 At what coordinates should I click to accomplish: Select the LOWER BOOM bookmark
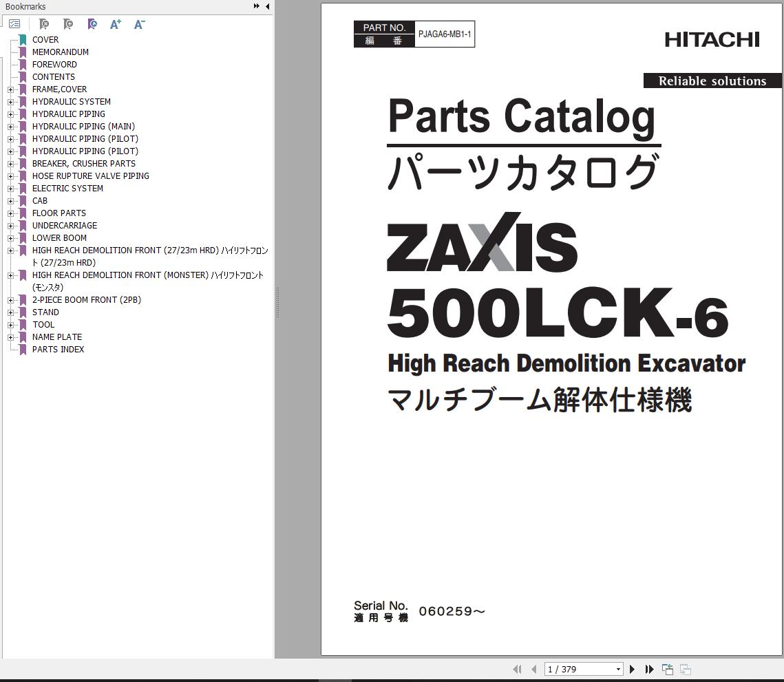tap(59, 238)
